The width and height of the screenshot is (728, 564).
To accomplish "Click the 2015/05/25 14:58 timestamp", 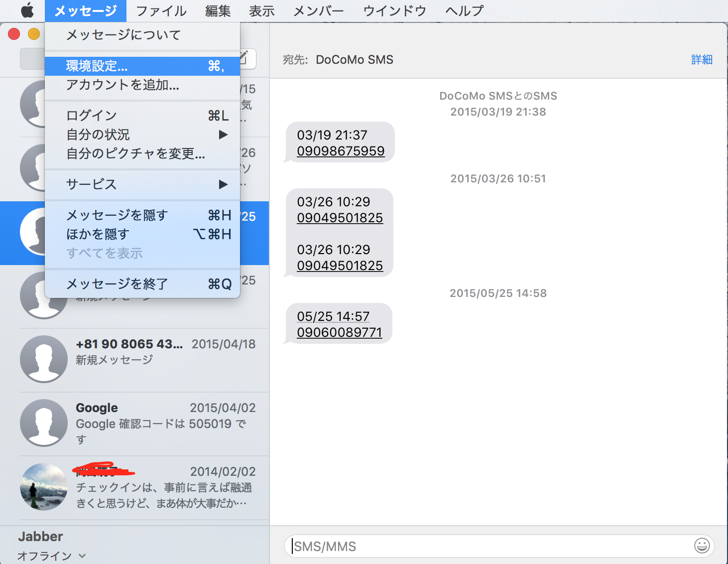I will (498, 293).
